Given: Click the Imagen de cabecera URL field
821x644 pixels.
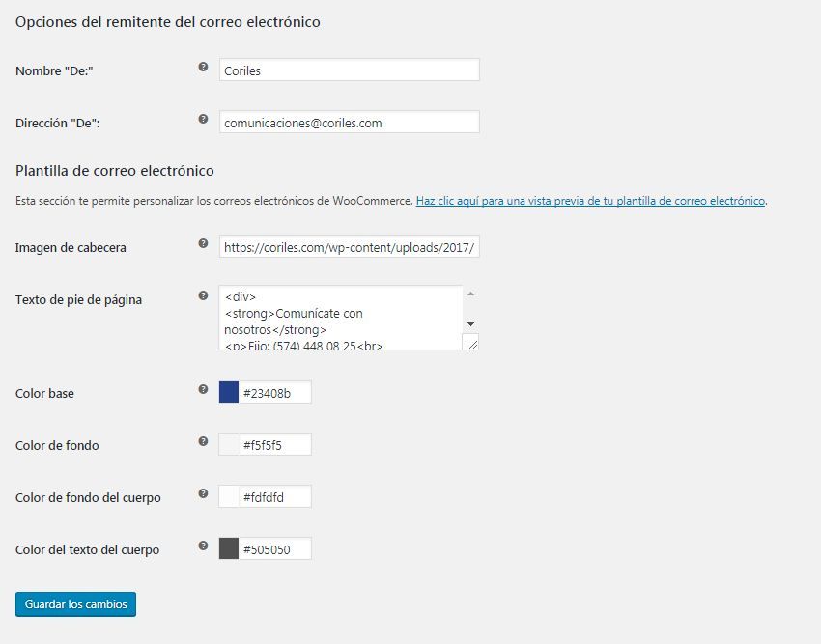Looking at the screenshot, I should 350,246.
